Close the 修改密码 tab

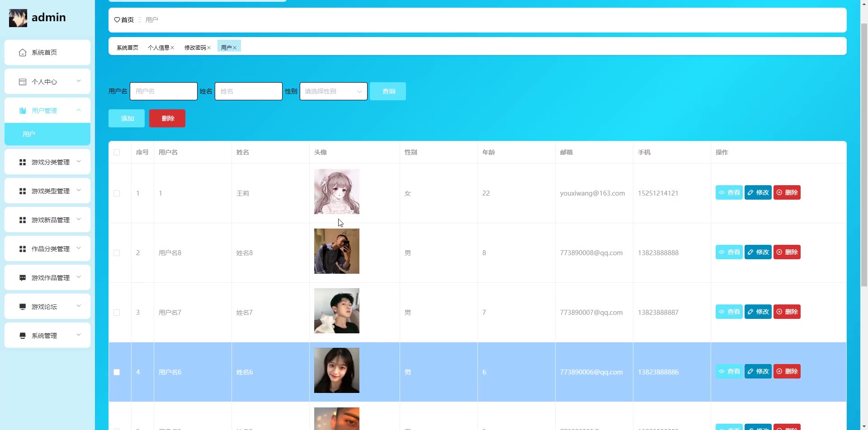209,47
